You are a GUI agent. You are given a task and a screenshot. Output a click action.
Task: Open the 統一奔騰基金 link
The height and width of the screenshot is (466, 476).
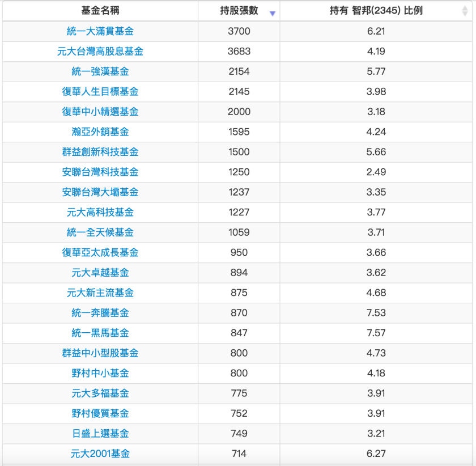tap(100, 313)
